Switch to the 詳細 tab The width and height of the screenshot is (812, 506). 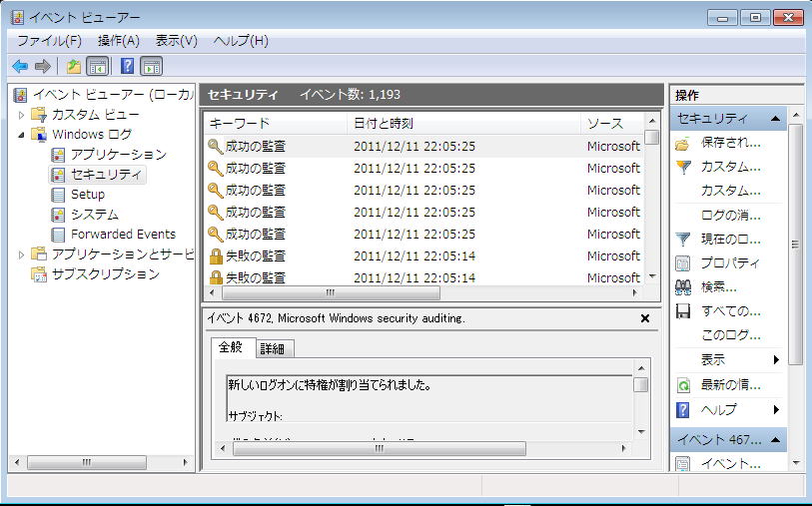[x=273, y=349]
